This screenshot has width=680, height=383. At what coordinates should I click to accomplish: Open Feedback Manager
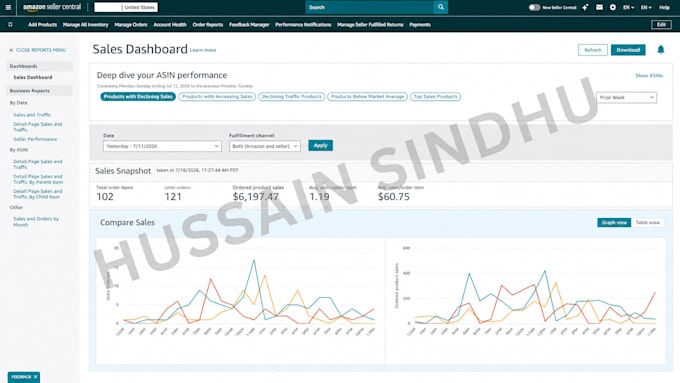[249, 25]
